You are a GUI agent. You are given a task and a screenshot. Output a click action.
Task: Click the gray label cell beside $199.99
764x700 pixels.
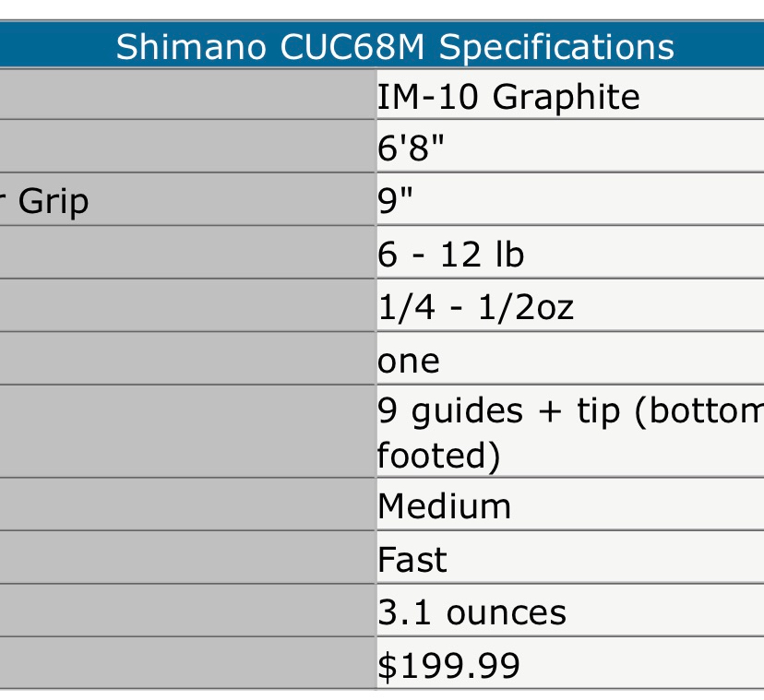tap(185, 665)
